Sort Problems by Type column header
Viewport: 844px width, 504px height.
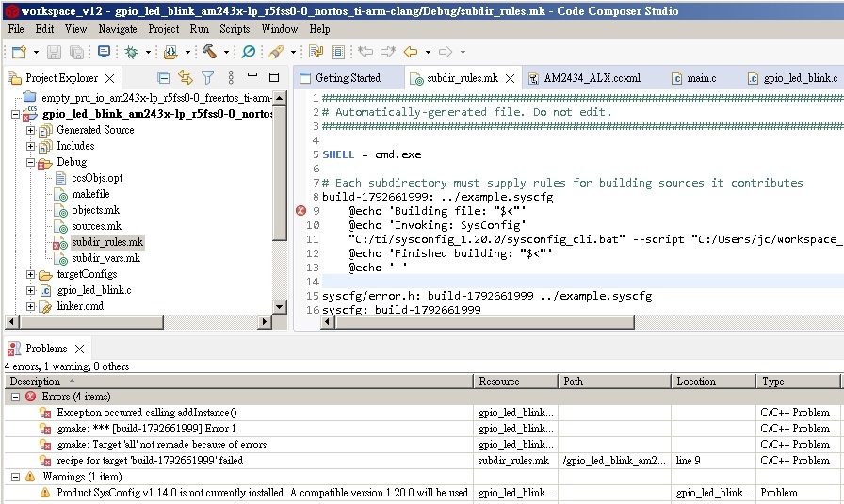[x=798, y=382]
